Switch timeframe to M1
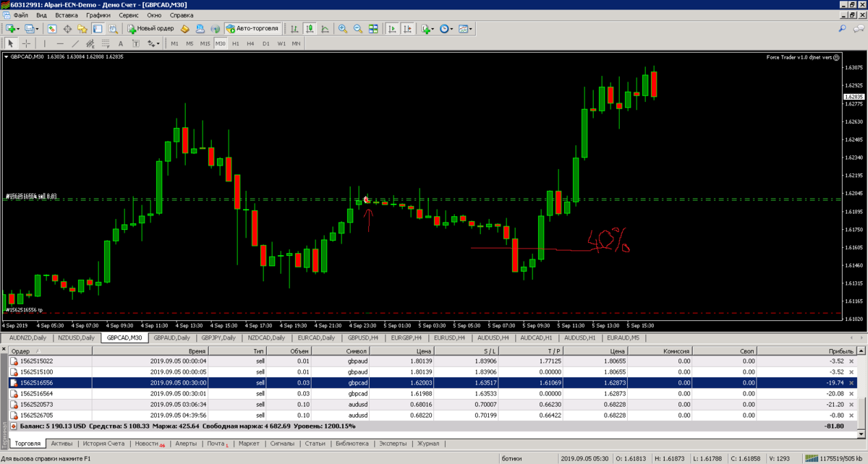868x464 pixels. (174, 43)
